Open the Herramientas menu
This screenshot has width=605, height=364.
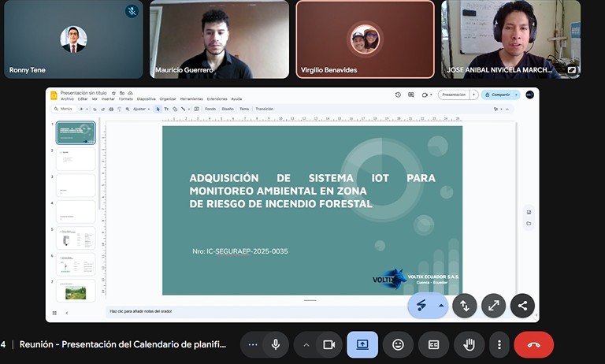pyautogui.click(x=191, y=99)
